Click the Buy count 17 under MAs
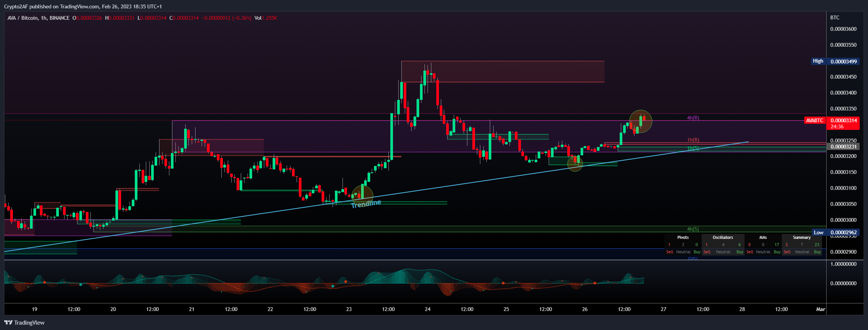This screenshot has height=330, width=868. pos(777,245)
